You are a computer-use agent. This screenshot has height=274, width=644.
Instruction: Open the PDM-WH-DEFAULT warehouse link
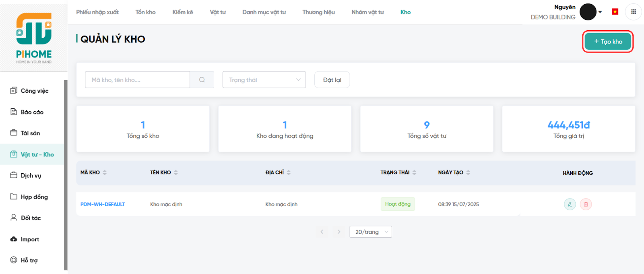tap(103, 204)
